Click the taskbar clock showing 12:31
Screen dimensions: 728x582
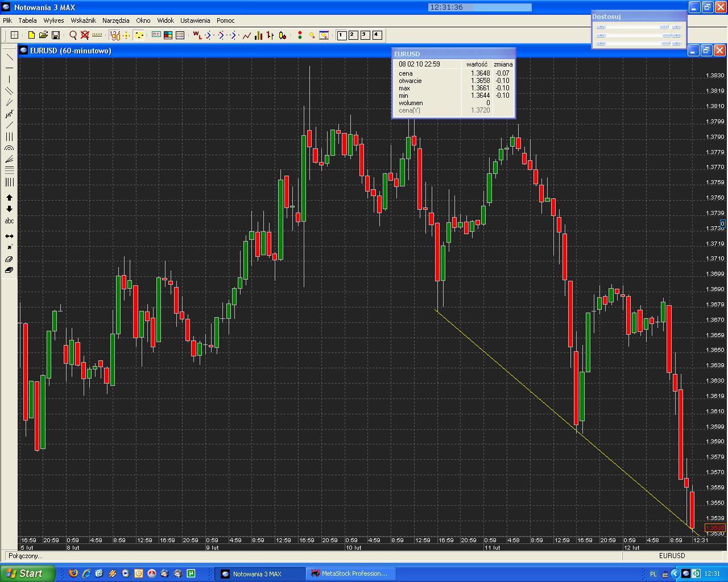(x=712, y=574)
